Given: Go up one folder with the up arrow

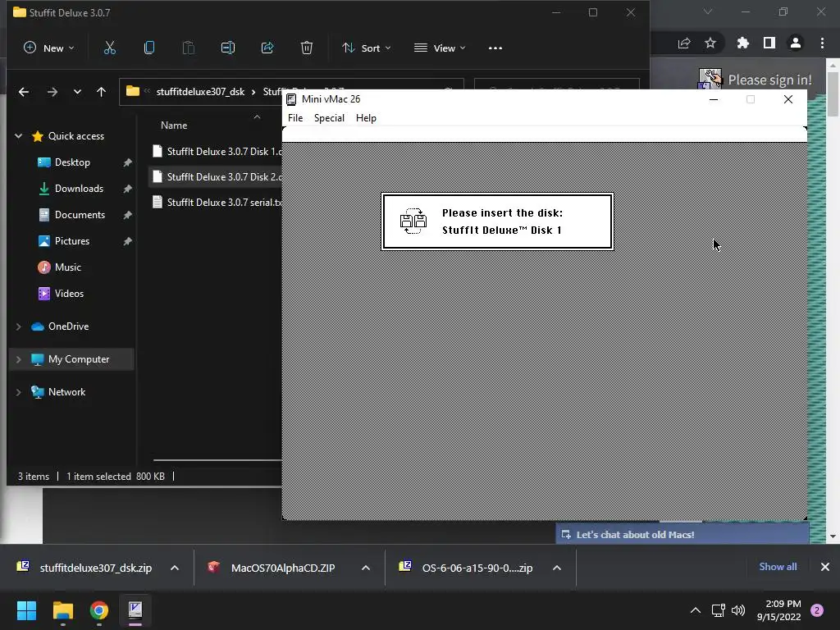Looking at the screenshot, I should coord(101,92).
